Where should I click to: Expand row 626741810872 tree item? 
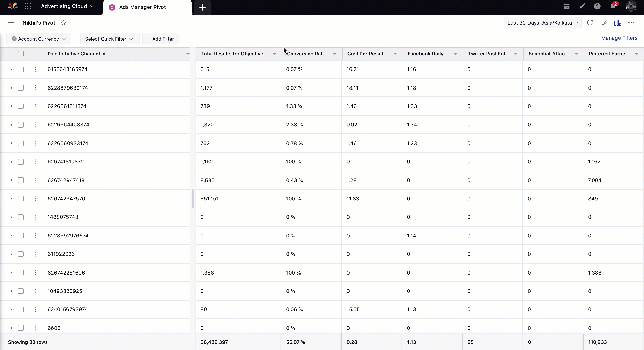click(11, 161)
